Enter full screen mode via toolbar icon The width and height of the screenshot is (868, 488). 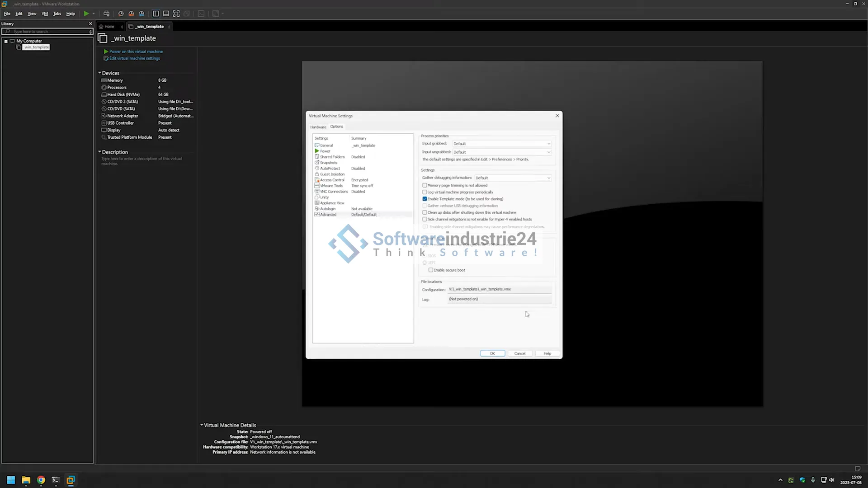(176, 14)
